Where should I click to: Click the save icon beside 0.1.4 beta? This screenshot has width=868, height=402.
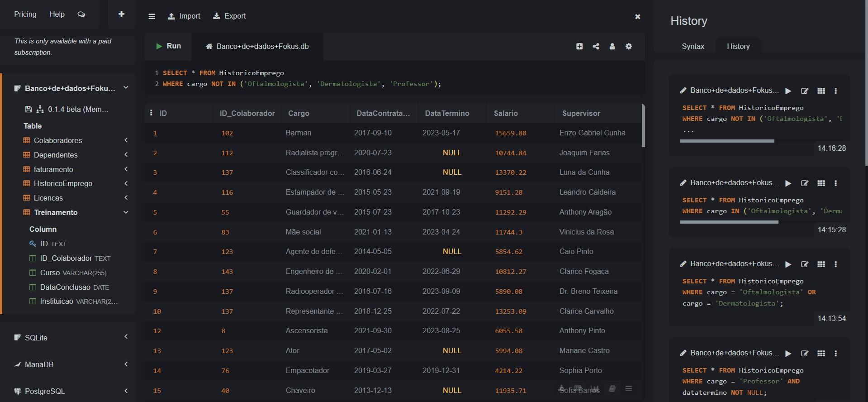click(28, 109)
